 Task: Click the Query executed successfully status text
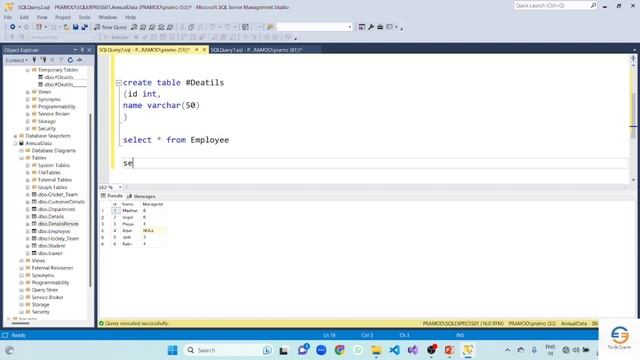point(137,323)
